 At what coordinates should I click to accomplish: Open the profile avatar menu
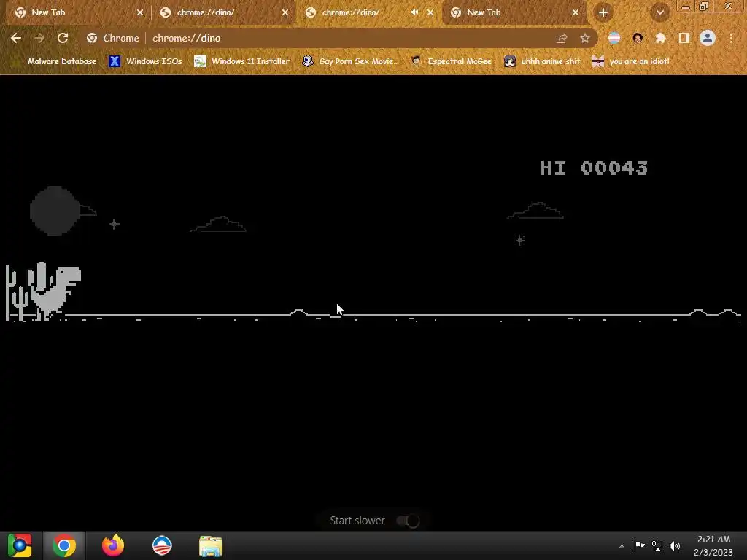708,38
